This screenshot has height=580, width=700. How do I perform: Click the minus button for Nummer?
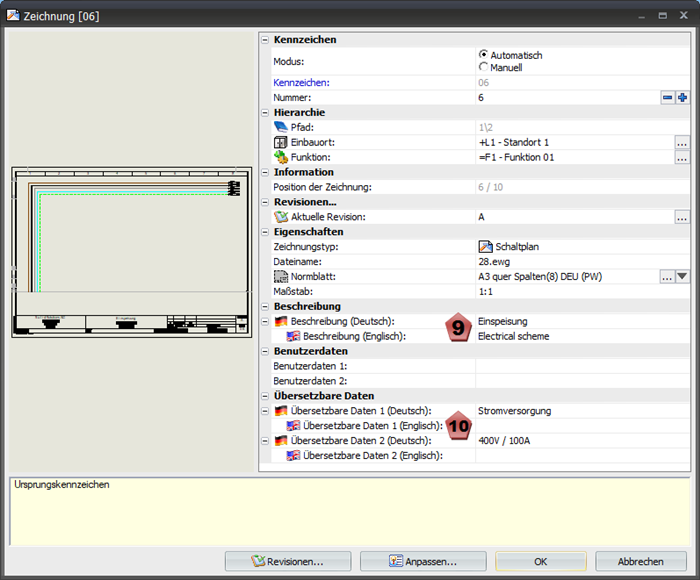point(667,97)
